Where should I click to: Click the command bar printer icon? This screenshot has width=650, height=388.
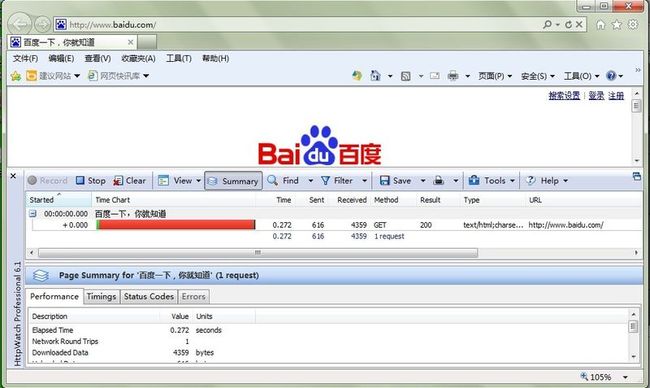click(x=453, y=76)
